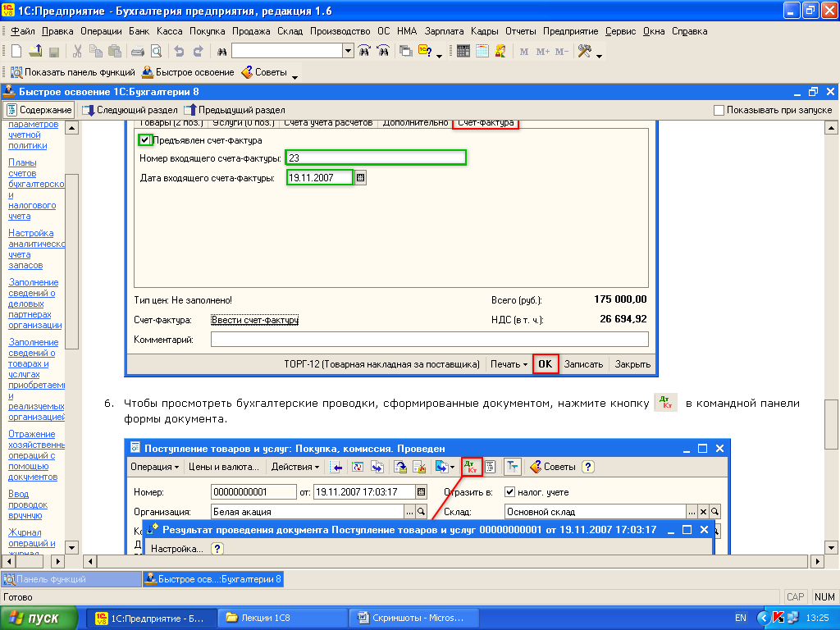Open the tools hammer-and-wrench icon

click(x=584, y=52)
